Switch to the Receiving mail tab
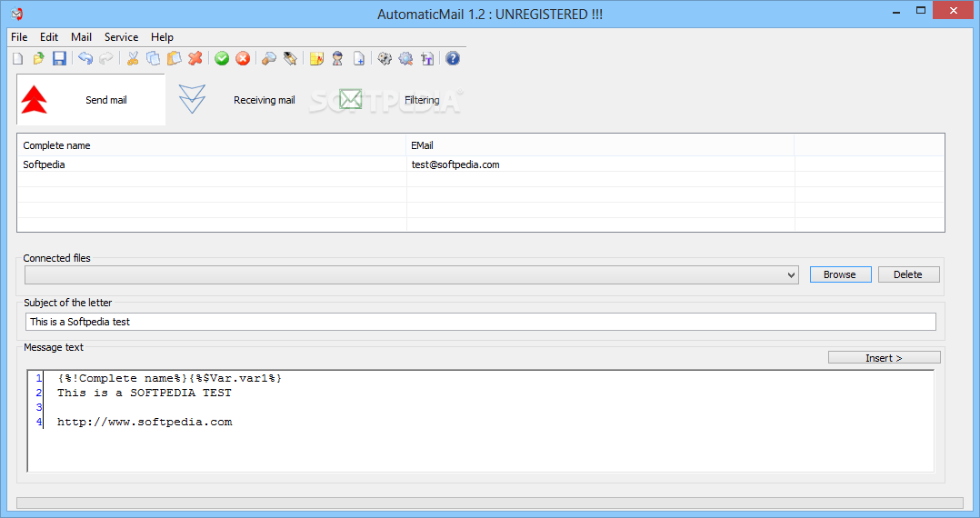The width and height of the screenshot is (980, 518). [237, 100]
